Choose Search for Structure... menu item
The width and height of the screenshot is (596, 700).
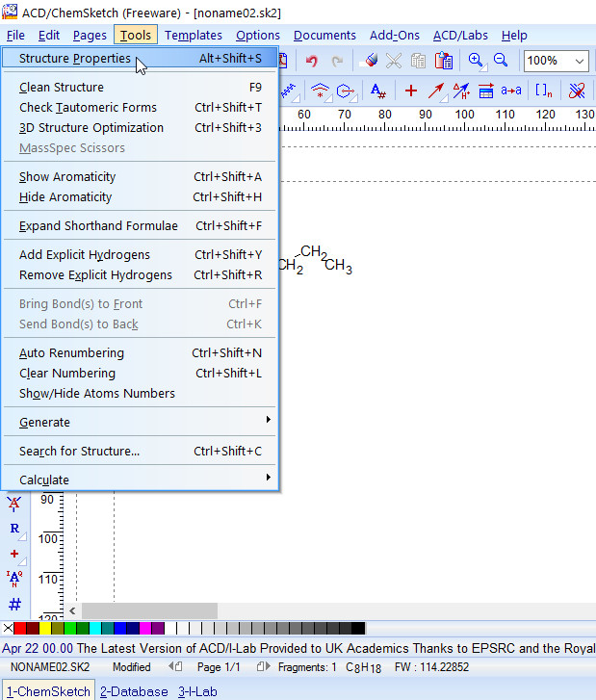click(140, 452)
